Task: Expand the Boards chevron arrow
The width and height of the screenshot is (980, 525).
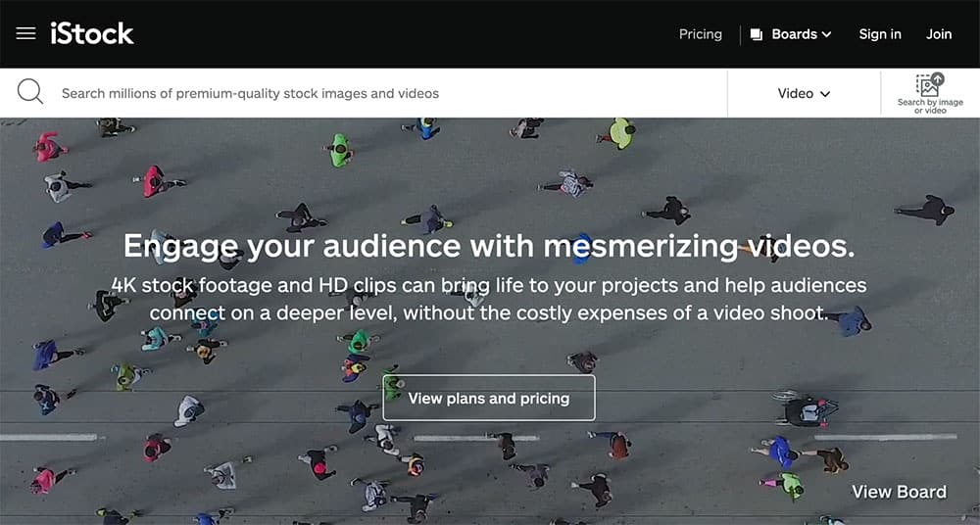Action: pyautogui.click(x=826, y=34)
